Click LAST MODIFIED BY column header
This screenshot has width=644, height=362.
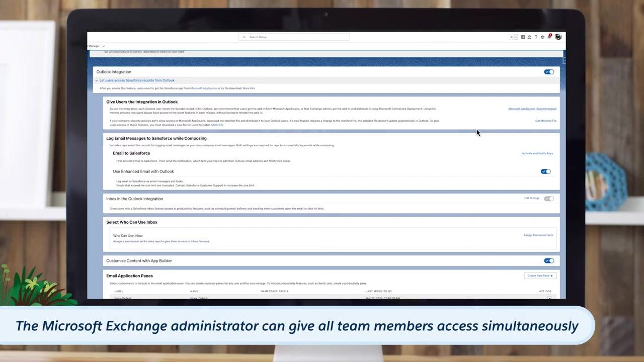click(379, 292)
